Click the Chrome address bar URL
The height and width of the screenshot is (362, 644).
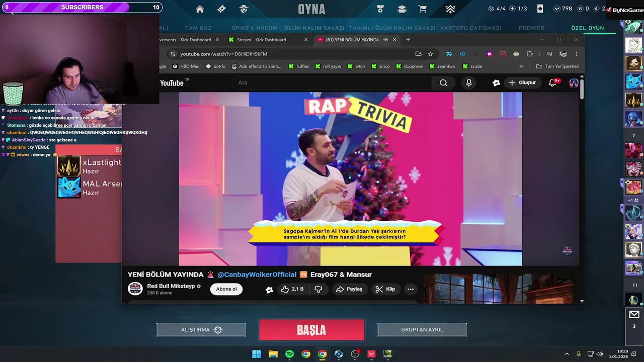click(224, 54)
